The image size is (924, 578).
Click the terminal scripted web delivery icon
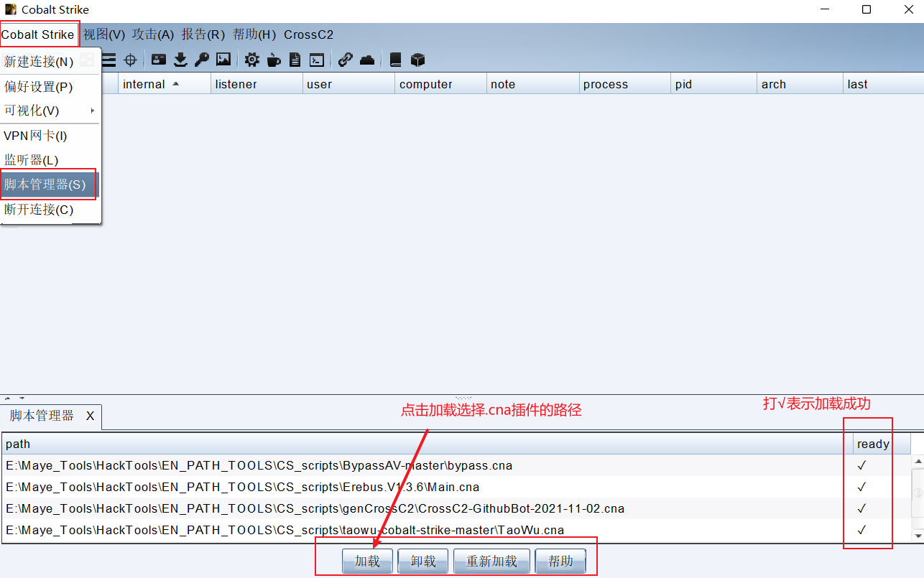click(x=316, y=60)
